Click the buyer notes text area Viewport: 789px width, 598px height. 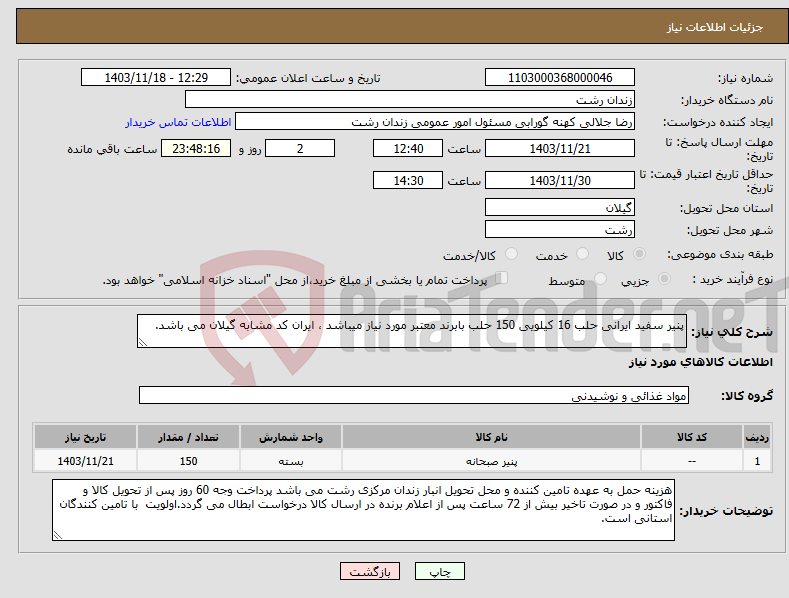click(x=363, y=510)
